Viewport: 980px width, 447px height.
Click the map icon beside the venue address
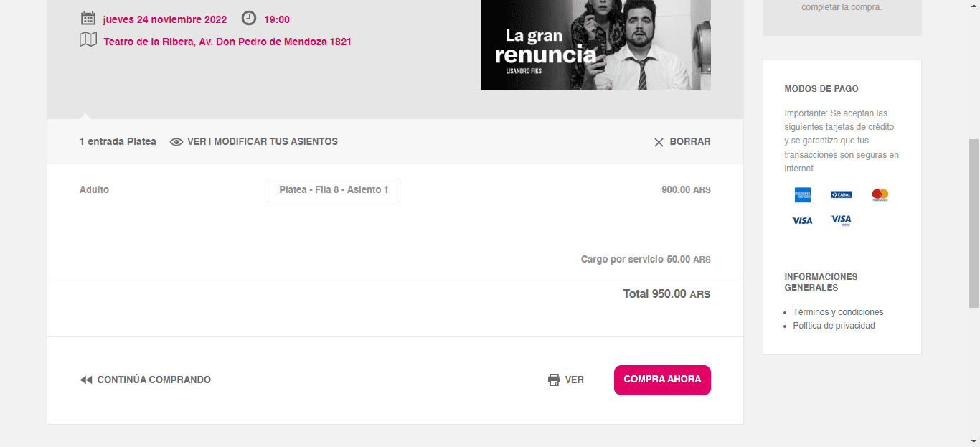[x=88, y=40]
